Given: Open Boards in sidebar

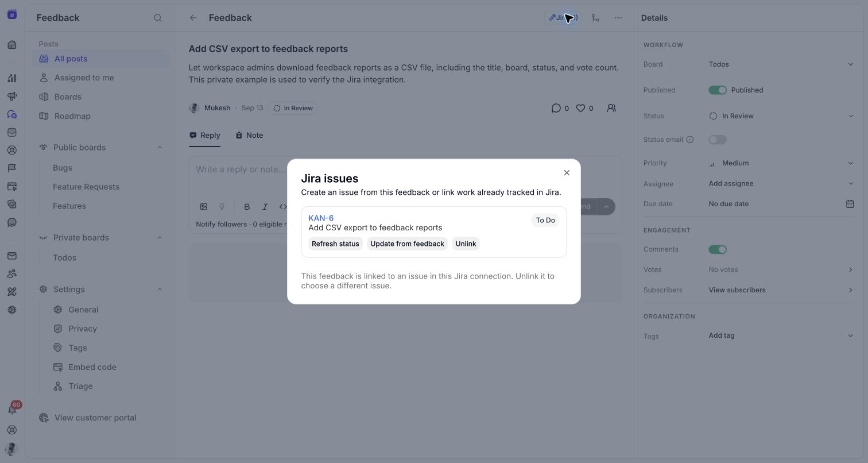Looking at the screenshot, I should (x=101, y=97).
